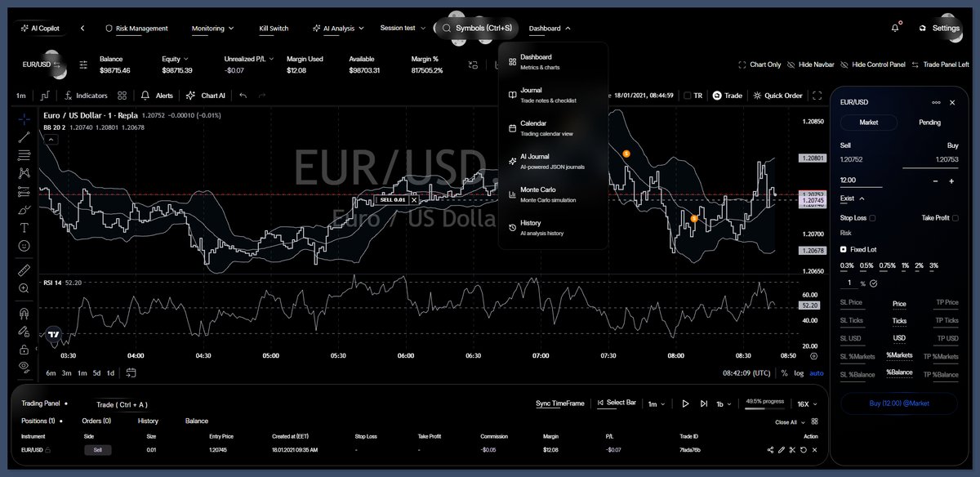This screenshot has width=980, height=477.
Task: Open the Monte Carlo simulation entry
Action: 553,194
